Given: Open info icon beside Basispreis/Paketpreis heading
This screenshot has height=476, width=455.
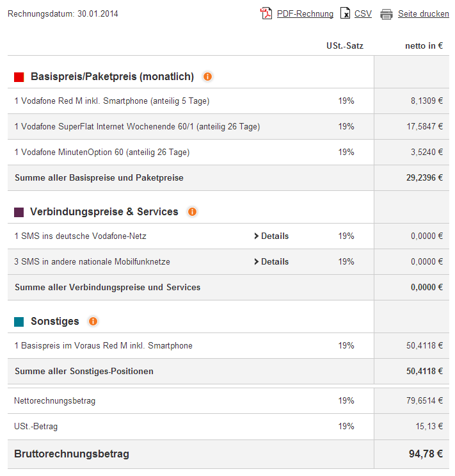Looking at the screenshot, I should pyautogui.click(x=207, y=77).
